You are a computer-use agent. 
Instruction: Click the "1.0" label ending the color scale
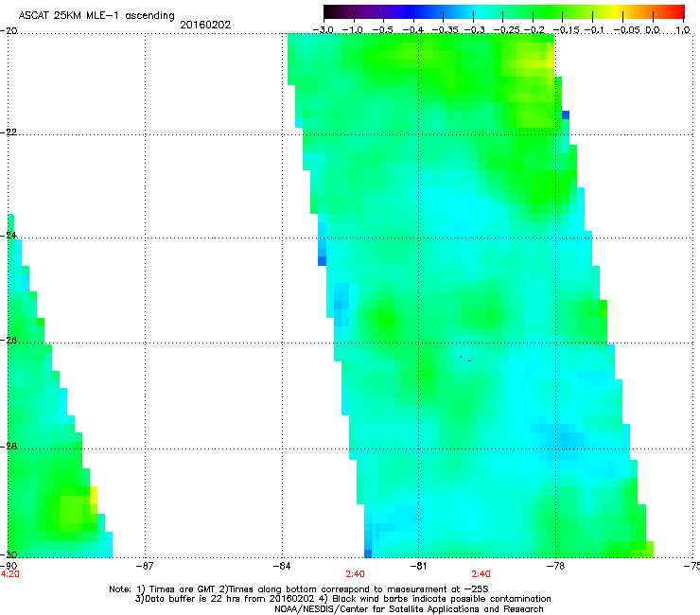coord(683,30)
